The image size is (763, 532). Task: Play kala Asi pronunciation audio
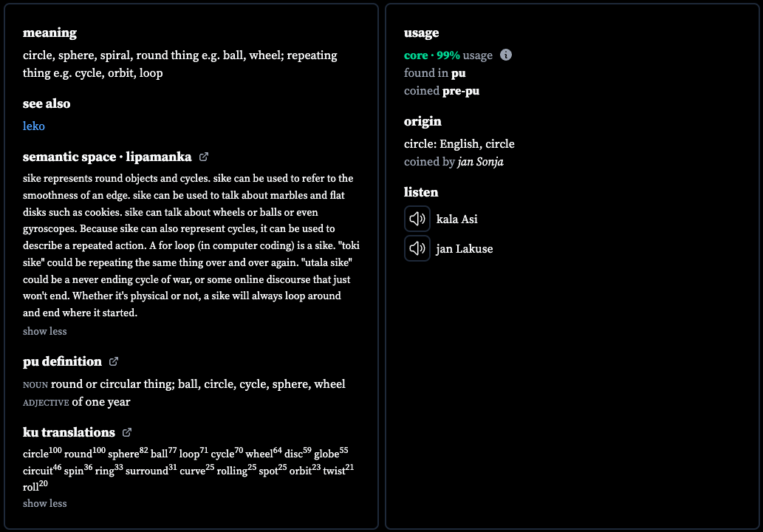point(417,219)
